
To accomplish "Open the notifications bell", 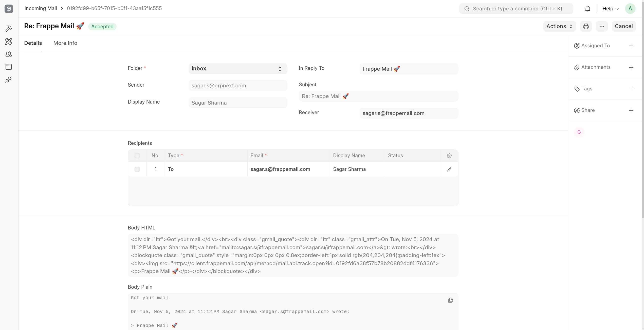I will click(587, 9).
